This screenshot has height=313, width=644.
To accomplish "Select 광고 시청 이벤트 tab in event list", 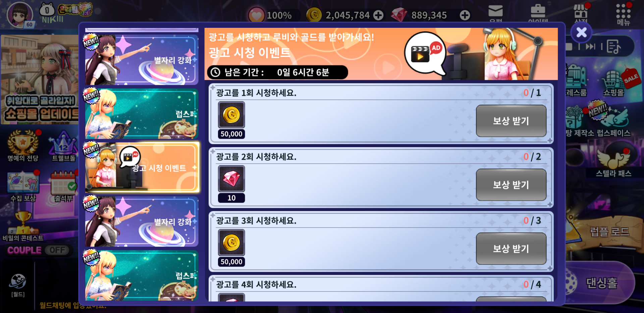I will [142, 167].
